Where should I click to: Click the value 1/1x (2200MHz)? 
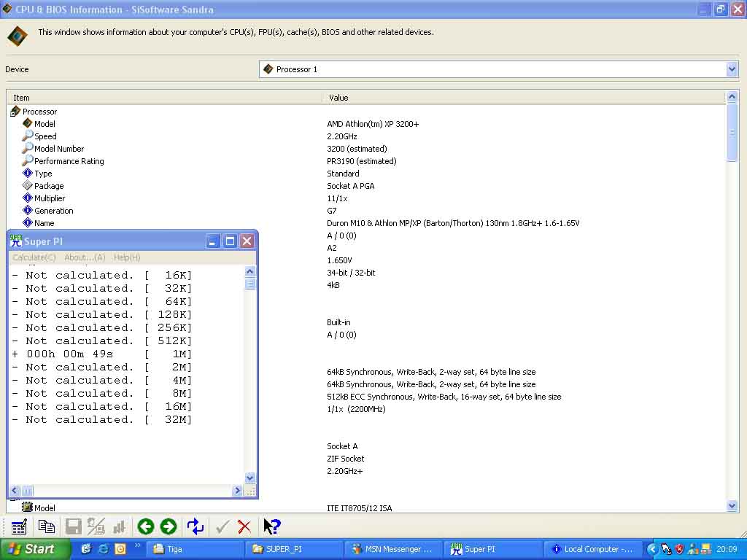(x=356, y=409)
